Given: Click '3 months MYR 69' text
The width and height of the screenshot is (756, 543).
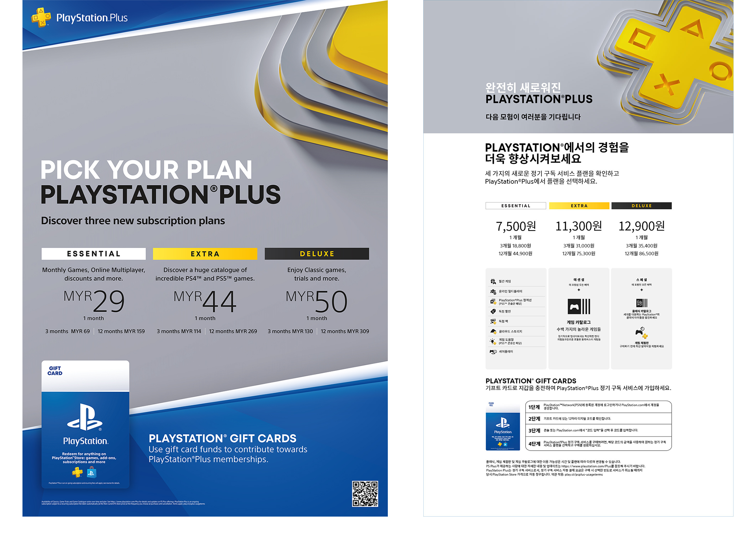Looking at the screenshot, I should click(x=67, y=331).
